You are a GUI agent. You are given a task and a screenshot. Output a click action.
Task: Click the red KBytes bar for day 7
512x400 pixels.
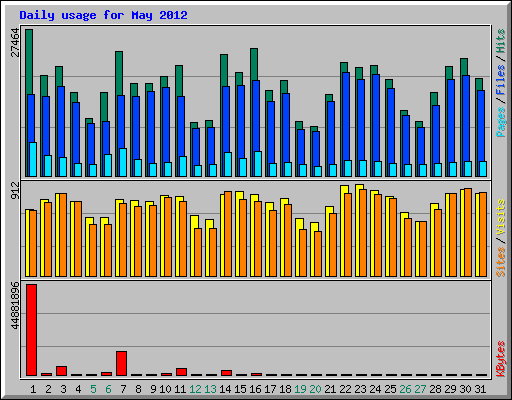[122, 363]
